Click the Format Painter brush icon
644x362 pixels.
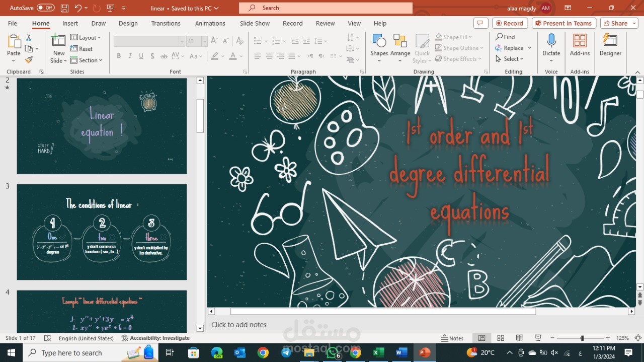[29, 59]
